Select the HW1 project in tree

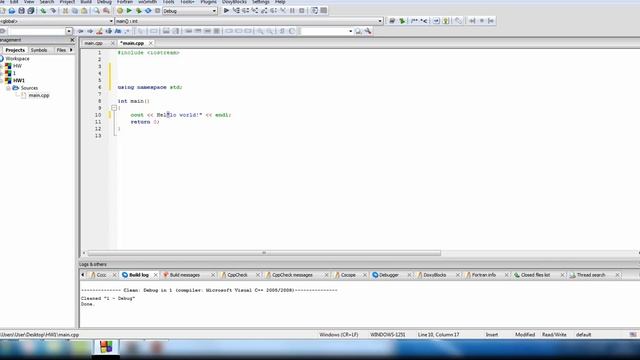click(x=19, y=80)
